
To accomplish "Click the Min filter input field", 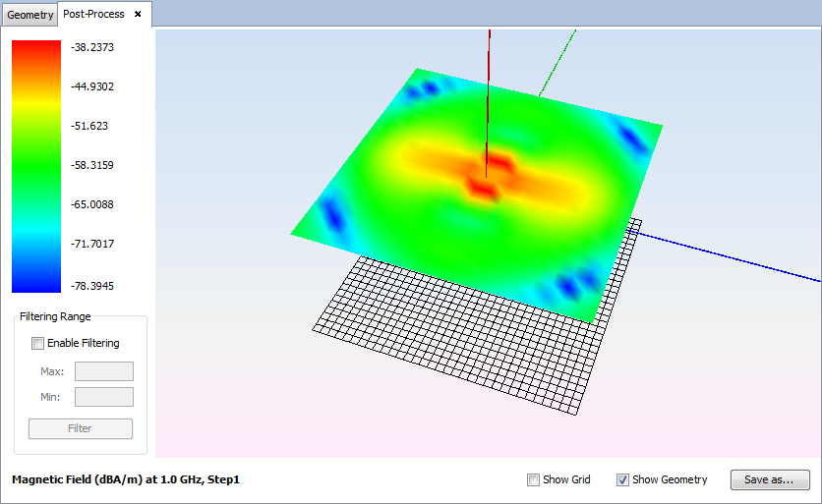I will click(x=103, y=397).
